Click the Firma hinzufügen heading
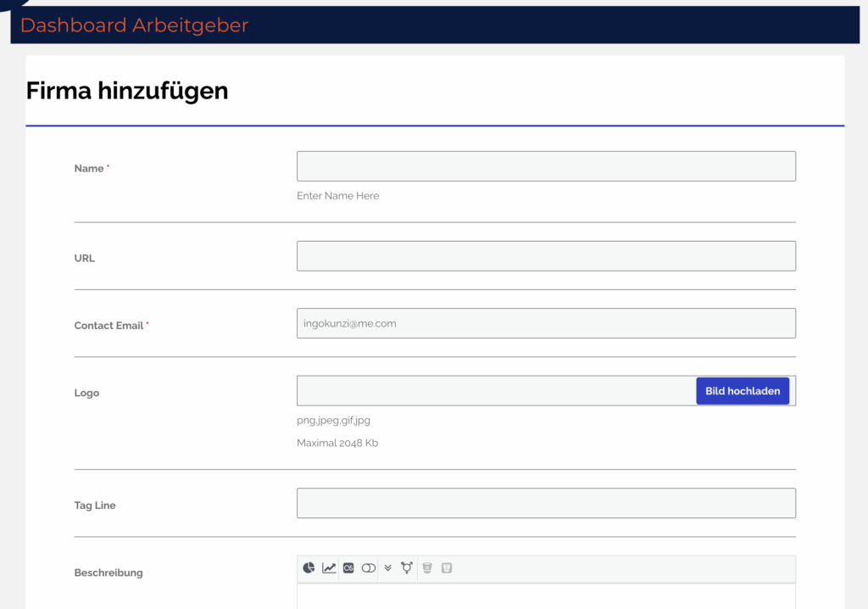The image size is (868, 609). pyautogui.click(x=127, y=91)
